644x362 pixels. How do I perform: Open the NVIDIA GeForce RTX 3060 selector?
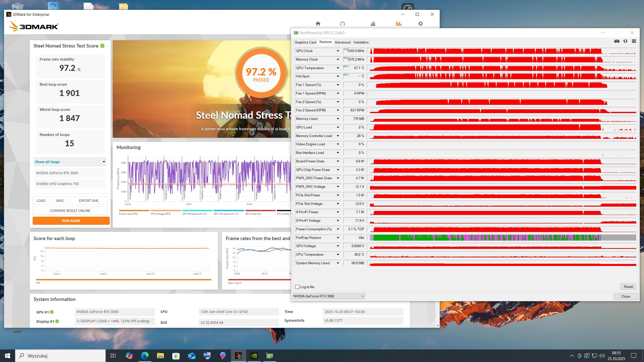click(x=329, y=296)
